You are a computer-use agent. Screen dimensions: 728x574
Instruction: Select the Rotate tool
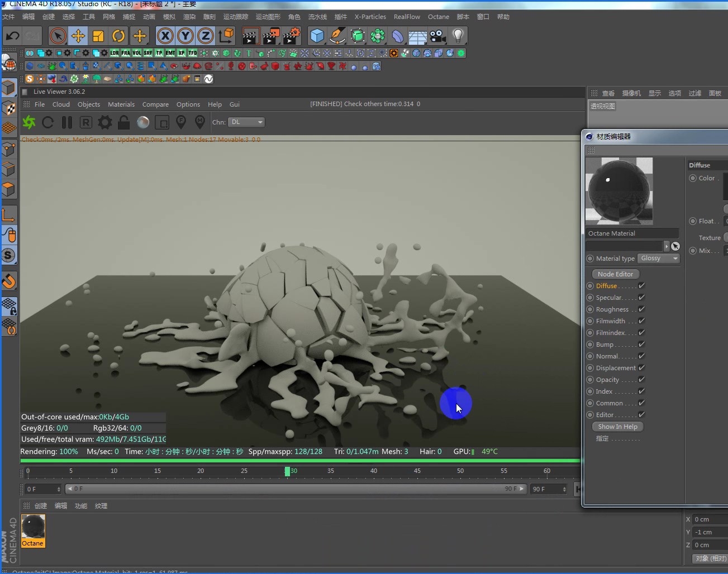tap(118, 36)
